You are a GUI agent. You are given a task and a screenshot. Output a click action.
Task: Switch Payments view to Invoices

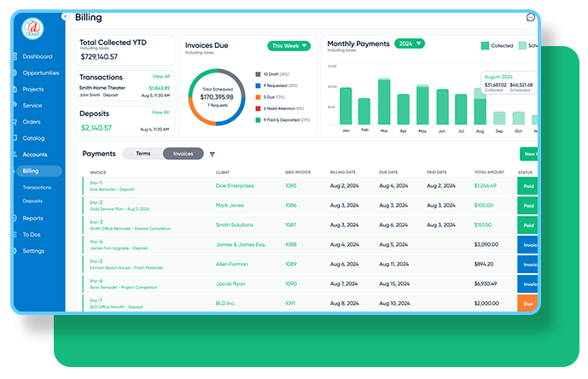point(183,154)
